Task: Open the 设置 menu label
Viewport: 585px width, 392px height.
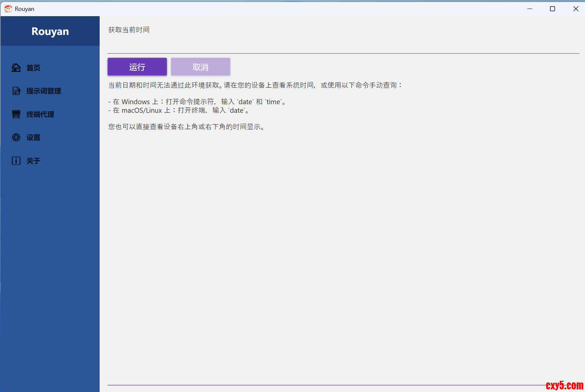Action: point(33,137)
